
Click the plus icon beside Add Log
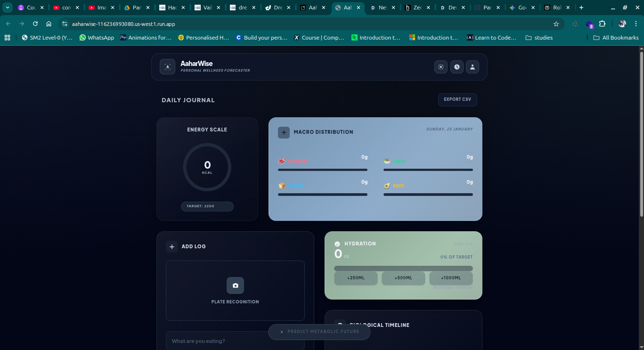click(x=172, y=247)
